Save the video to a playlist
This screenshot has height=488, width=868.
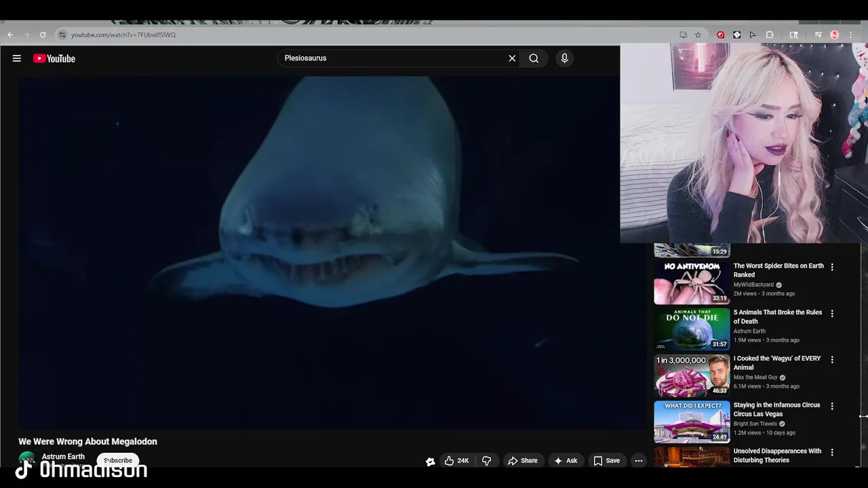click(607, 461)
